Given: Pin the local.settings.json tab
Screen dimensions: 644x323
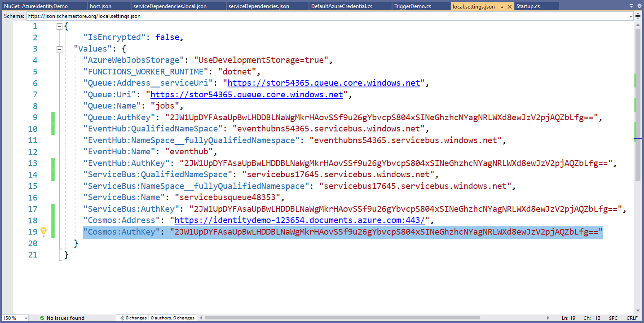Looking at the screenshot, I should click(501, 6).
